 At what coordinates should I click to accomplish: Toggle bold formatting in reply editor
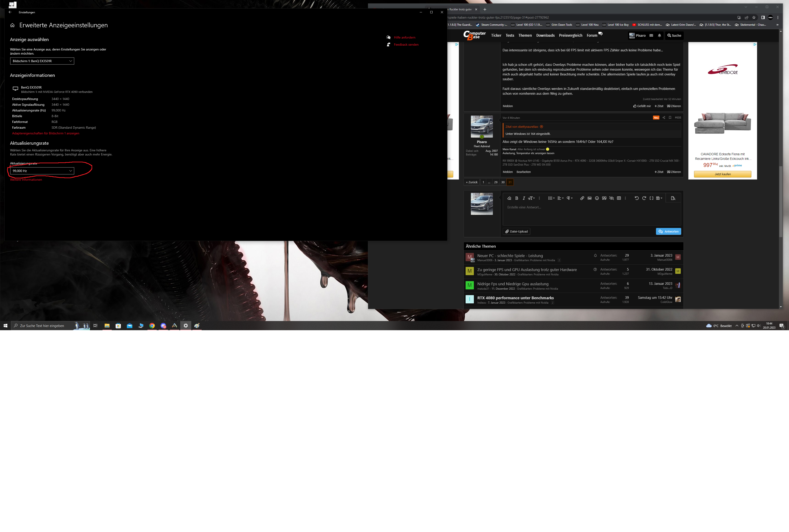tap(517, 198)
